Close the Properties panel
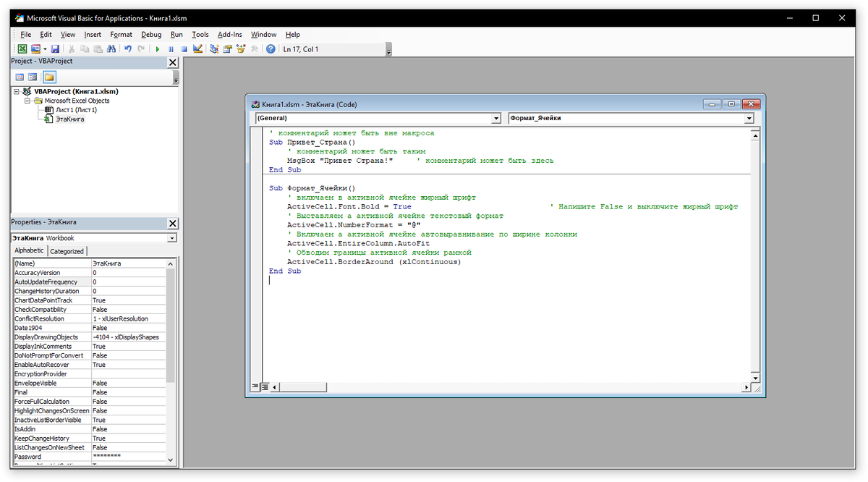The width and height of the screenshot is (868, 482). 172,223
